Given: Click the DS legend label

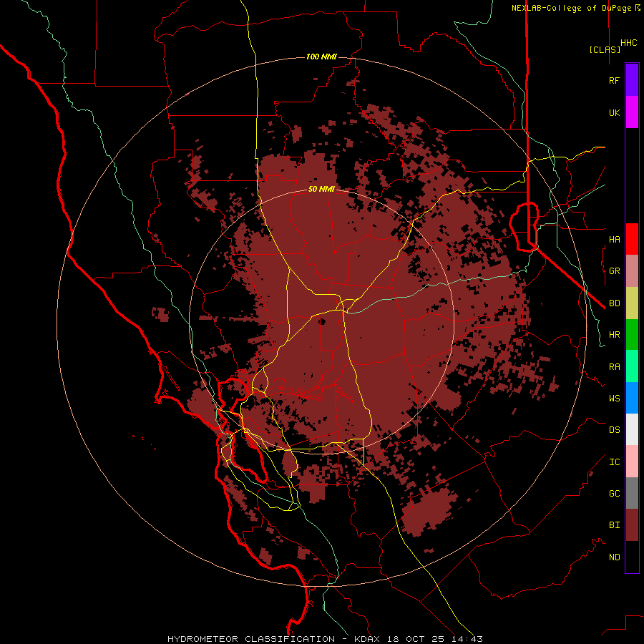Looking at the screenshot, I should pos(614,430).
